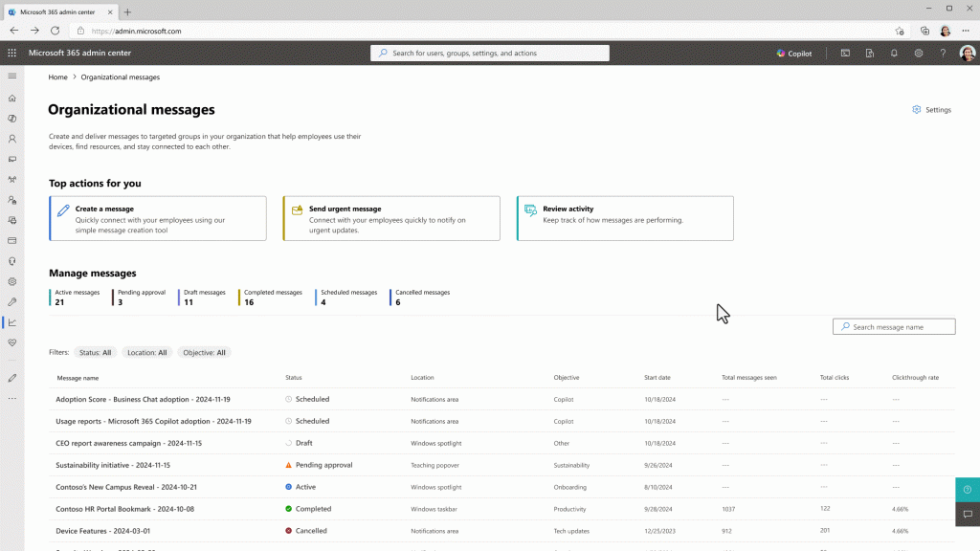Open the Location: All filter
This screenshot has height=551, width=980.
tap(146, 353)
